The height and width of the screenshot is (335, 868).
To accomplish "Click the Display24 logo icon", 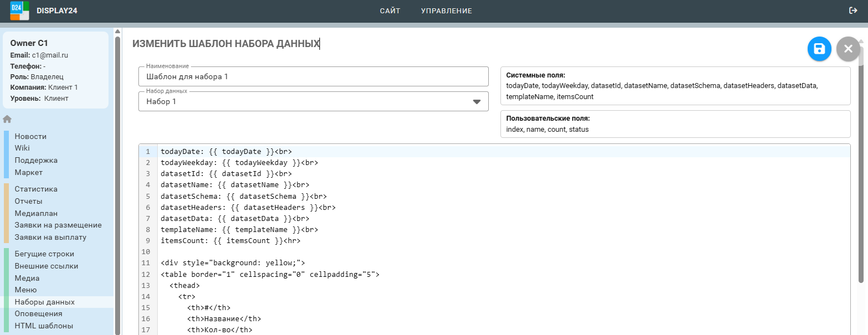I will coord(19,11).
